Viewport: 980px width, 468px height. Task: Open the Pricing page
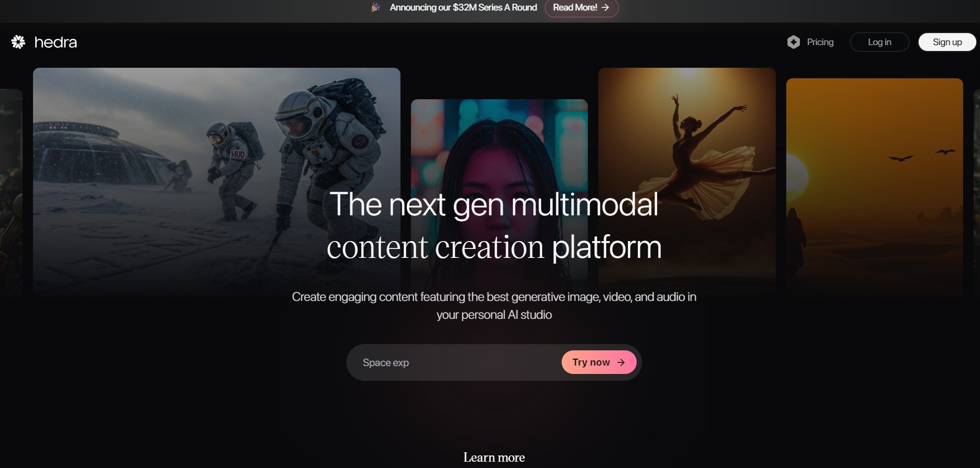820,42
